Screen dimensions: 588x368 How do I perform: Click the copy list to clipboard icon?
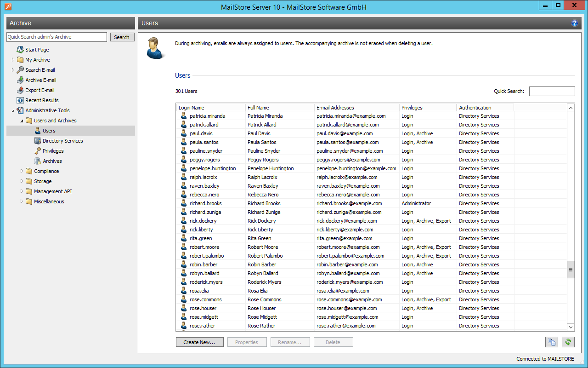[552, 342]
